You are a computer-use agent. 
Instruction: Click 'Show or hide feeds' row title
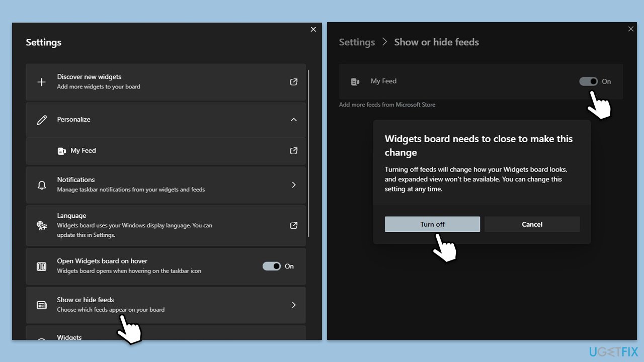[86, 300]
